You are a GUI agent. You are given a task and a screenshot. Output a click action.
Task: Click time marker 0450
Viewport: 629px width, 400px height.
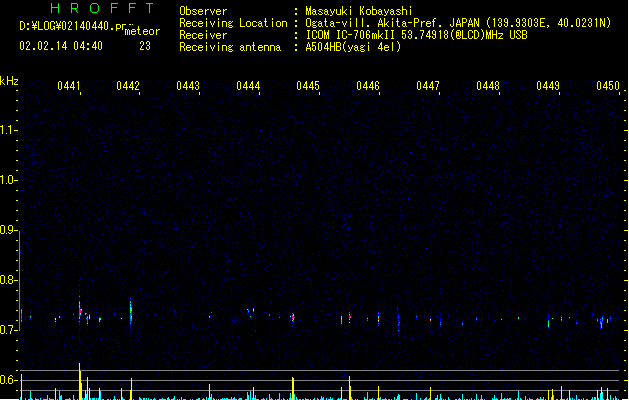608,86
